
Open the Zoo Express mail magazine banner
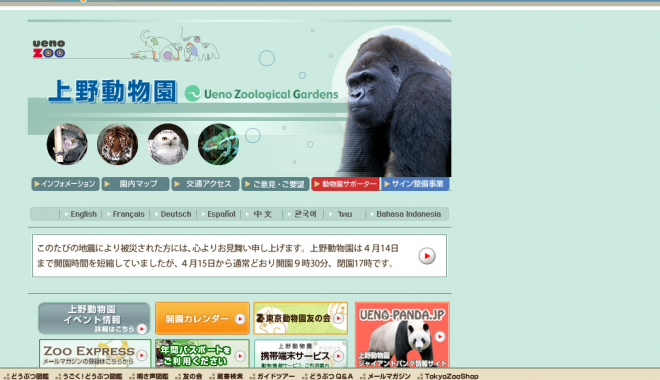click(x=95, y=353)
